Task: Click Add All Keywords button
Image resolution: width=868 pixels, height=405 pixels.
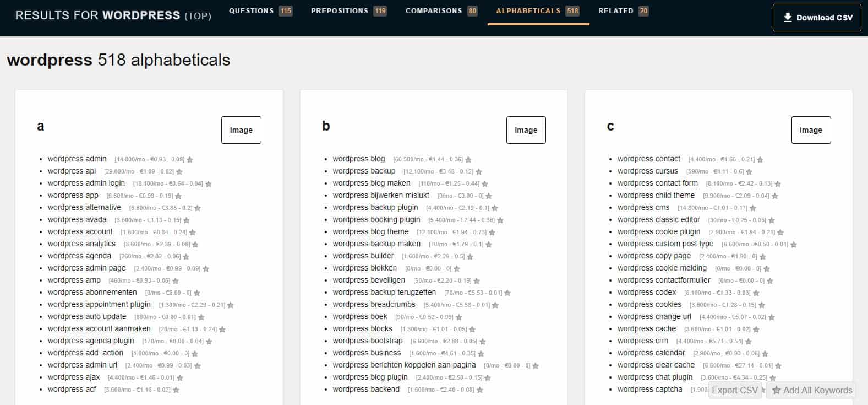Action: coord(811,390)
